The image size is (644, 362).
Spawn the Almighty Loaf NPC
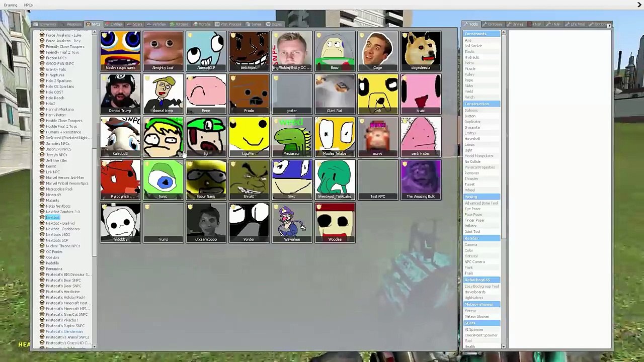click(x=163, y=51)
